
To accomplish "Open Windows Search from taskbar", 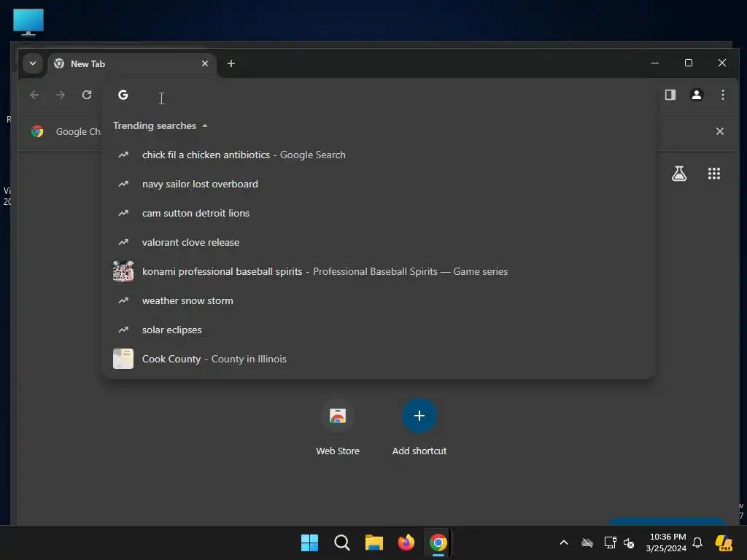I will [341, 542].
